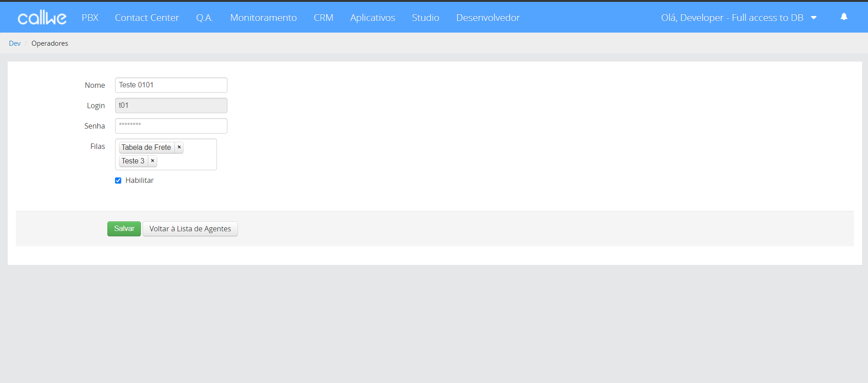Click Voltar à Lista de Agentes
The height and width of the screenshot is (383, 868).
tap(190, 229)
